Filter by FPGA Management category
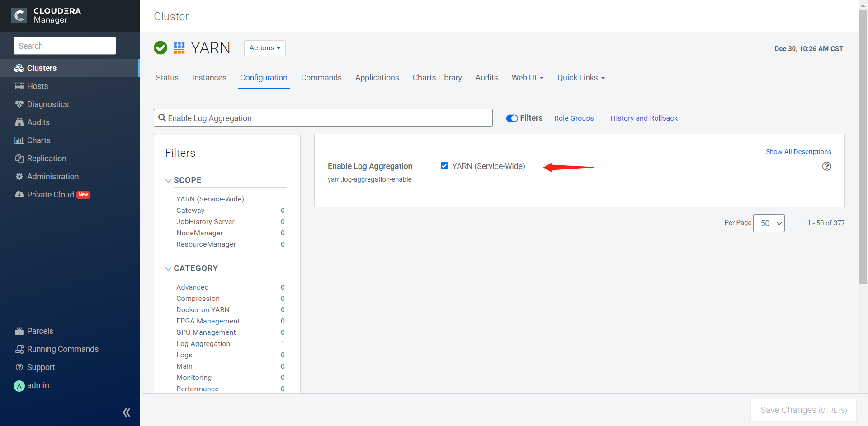The height and width of the screenshot is (426, 868). pyautogui.click(x=208, y=321)
